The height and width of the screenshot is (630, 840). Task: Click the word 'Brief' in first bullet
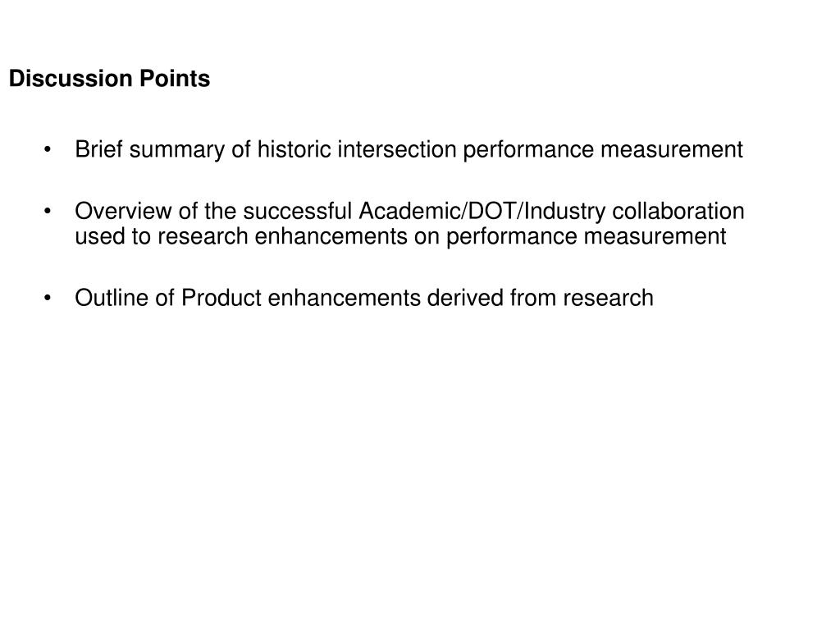[98, 149]
